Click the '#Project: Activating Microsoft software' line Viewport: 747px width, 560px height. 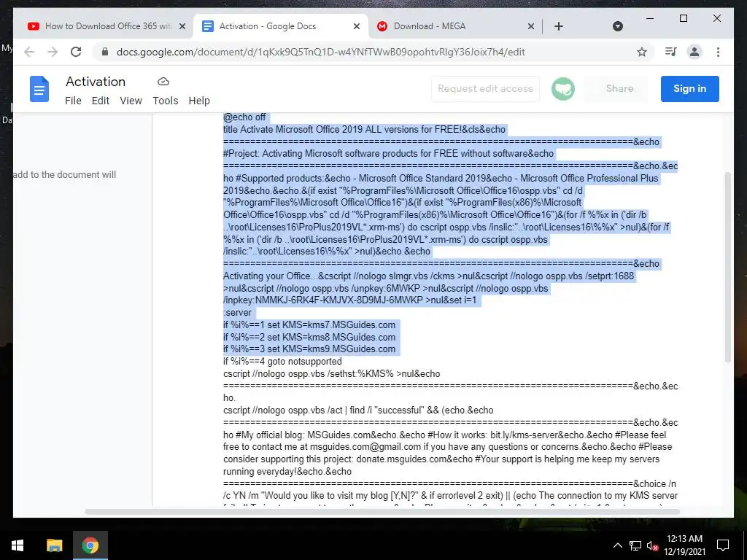tap(388, 154)
